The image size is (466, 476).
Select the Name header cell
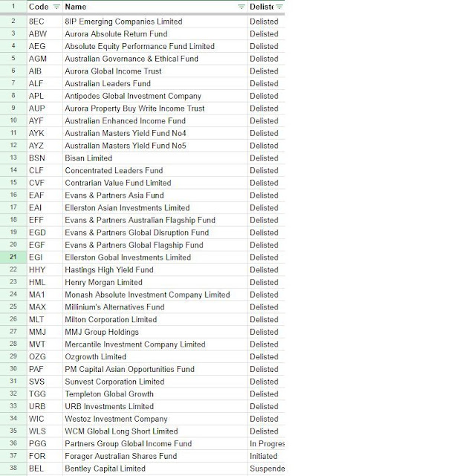pyautogui.click(x=155, y=7)
